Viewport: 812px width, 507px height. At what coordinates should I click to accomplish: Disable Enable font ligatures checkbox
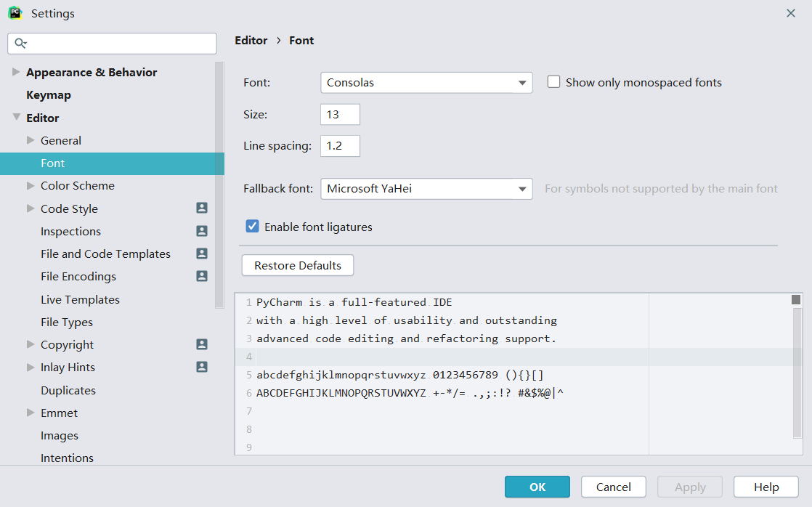253,227
